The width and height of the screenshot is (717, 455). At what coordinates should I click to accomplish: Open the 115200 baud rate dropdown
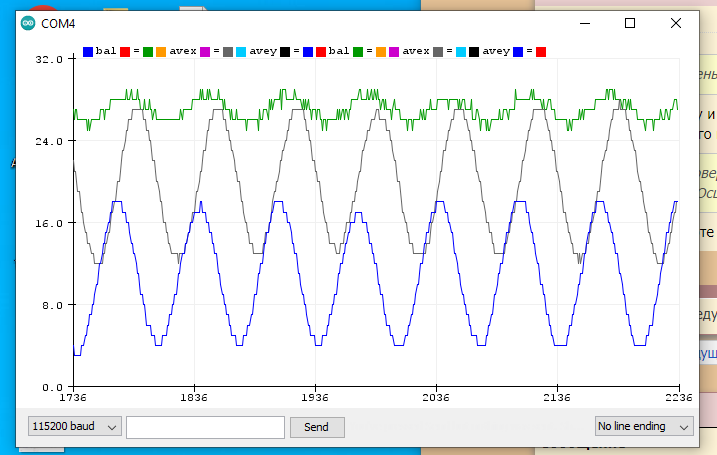click(x=75, y=426)
